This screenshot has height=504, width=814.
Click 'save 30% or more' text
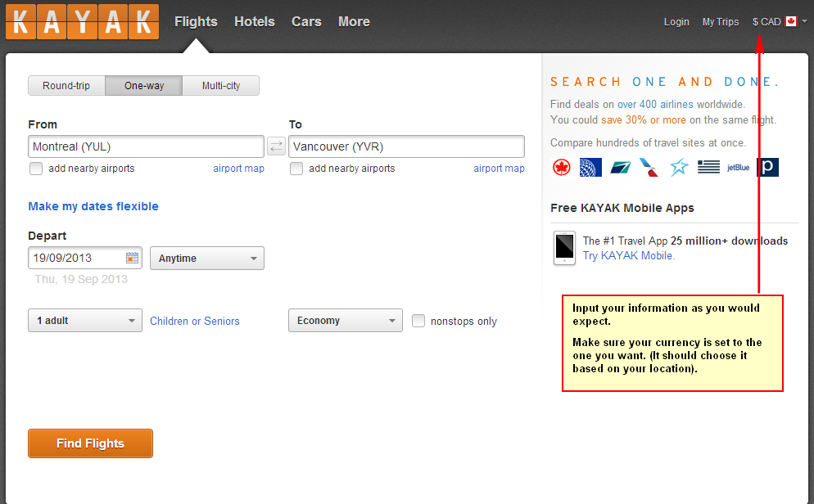coord(644,119)
